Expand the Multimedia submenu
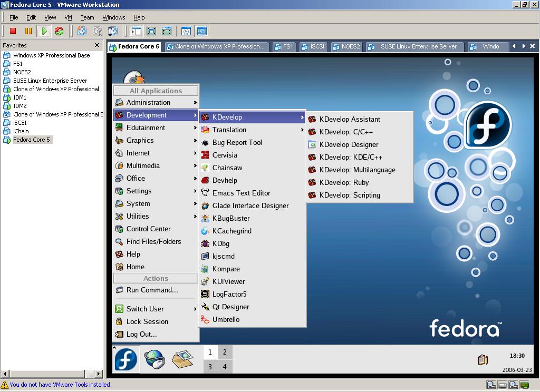The image size is (540, 392). click(x=156, y=166)
